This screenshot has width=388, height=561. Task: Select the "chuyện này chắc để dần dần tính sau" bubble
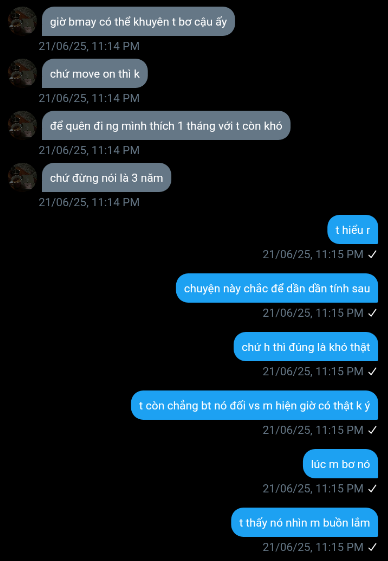tap(277, 288)
